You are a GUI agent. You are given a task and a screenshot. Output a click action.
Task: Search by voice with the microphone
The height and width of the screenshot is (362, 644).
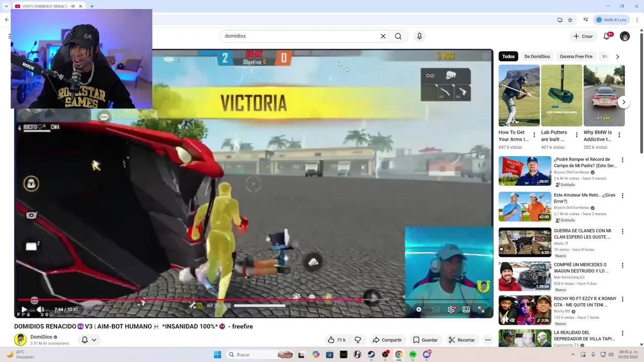click(x=419, y=36)
